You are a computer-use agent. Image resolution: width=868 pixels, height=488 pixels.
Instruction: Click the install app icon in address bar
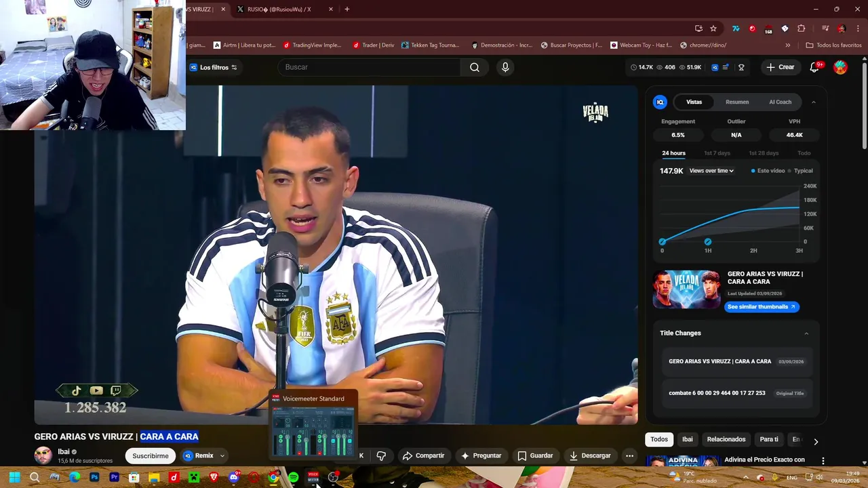point(698,28)
